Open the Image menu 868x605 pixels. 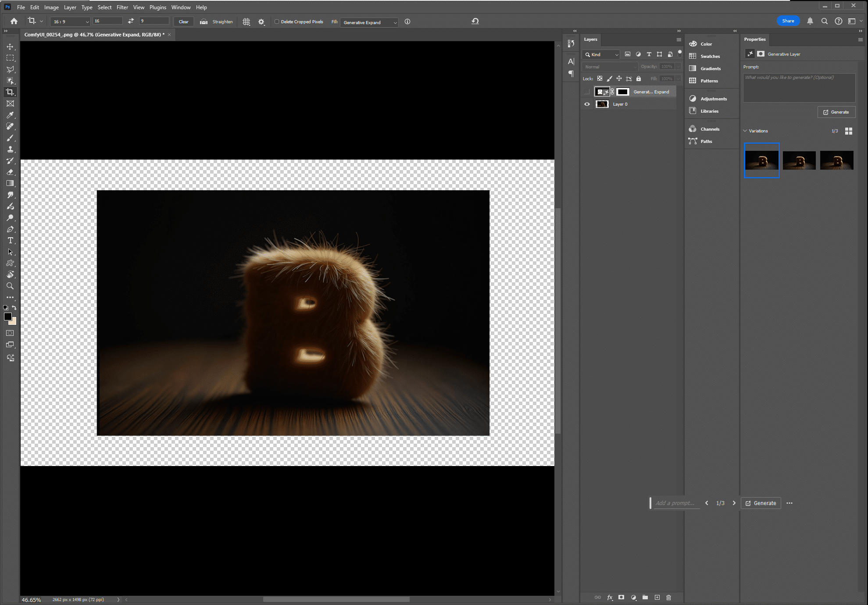(x=51, y=7)
